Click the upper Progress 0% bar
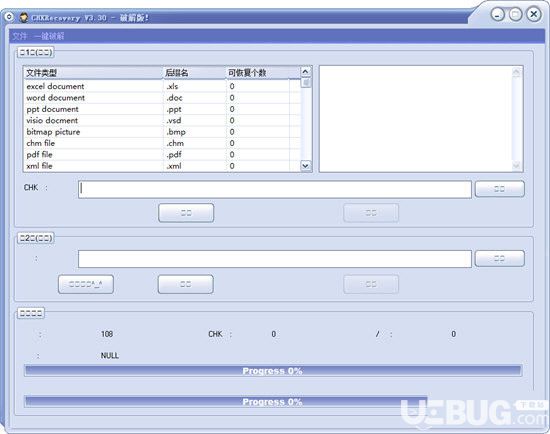 (273, 371)
